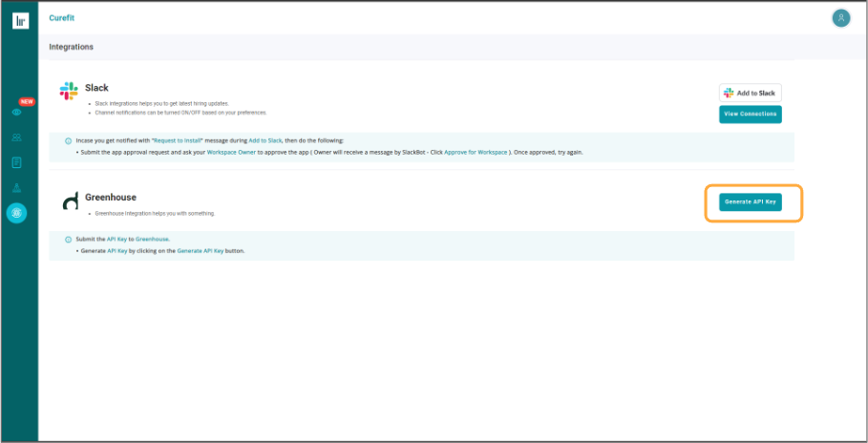Click the Integrations page heading
The image size is (868, 443).
point(71,47)
